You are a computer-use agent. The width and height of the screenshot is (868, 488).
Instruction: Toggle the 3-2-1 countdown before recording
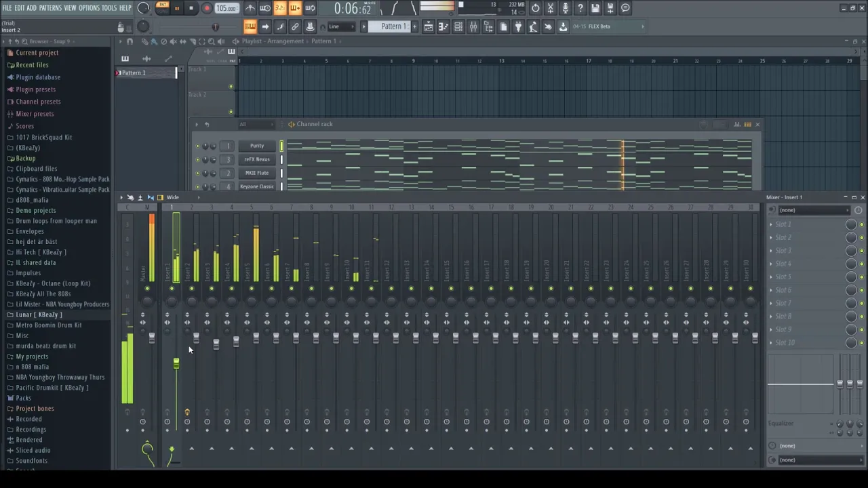click(x=280, y=8)
